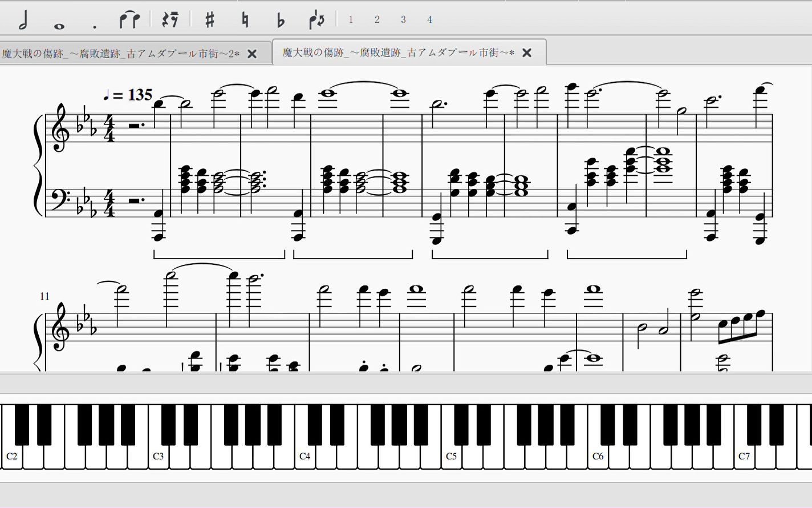The width and height of the screenshot is (812, 508).
Task: Click the C4 piano key
Action: click(x=304, y=457)
